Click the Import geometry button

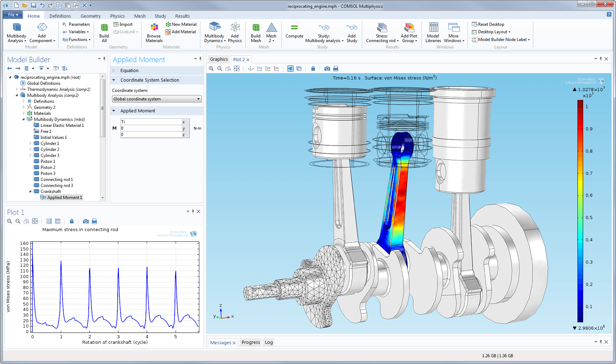pos(123,24)
